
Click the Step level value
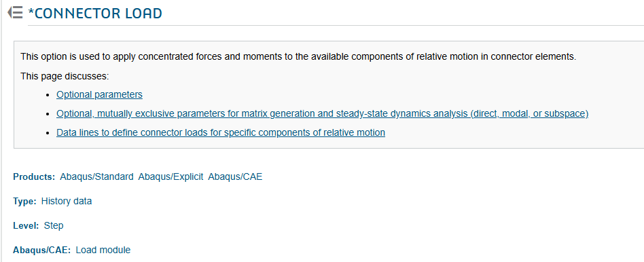click(54, 225)
